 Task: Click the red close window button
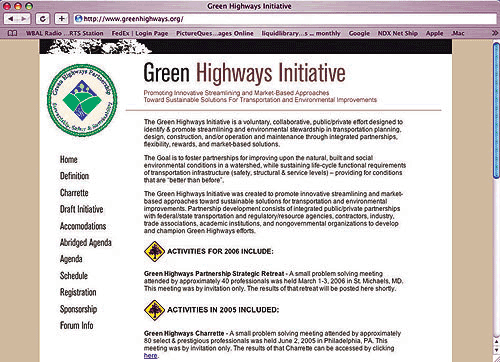[x=7, y=6]
